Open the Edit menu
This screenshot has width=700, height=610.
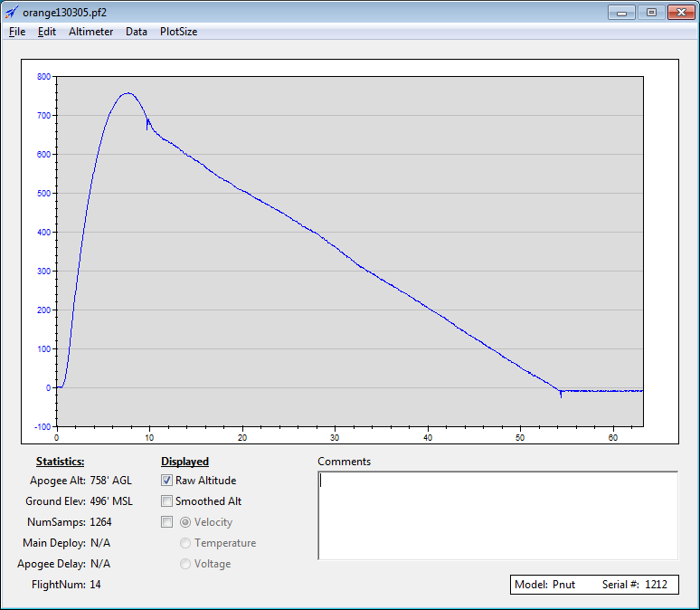[x=47, y=32]
